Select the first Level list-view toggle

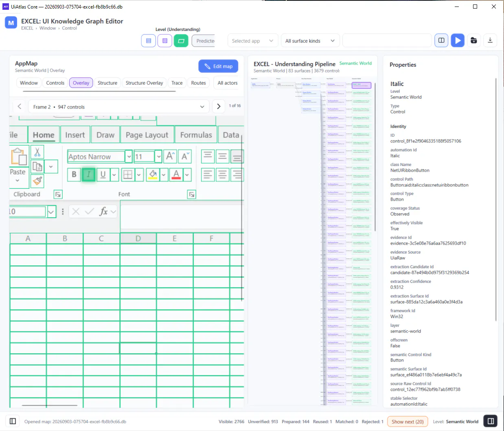(149, 41)
